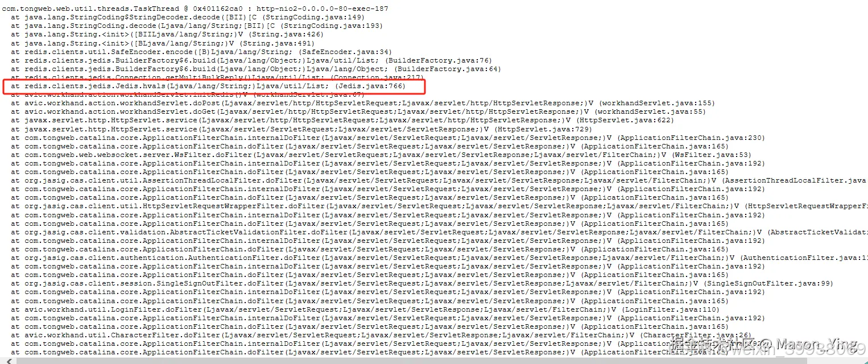Click the workhandServlet.doGet stack frame
The image size is (868, 364).
(358, 112)
